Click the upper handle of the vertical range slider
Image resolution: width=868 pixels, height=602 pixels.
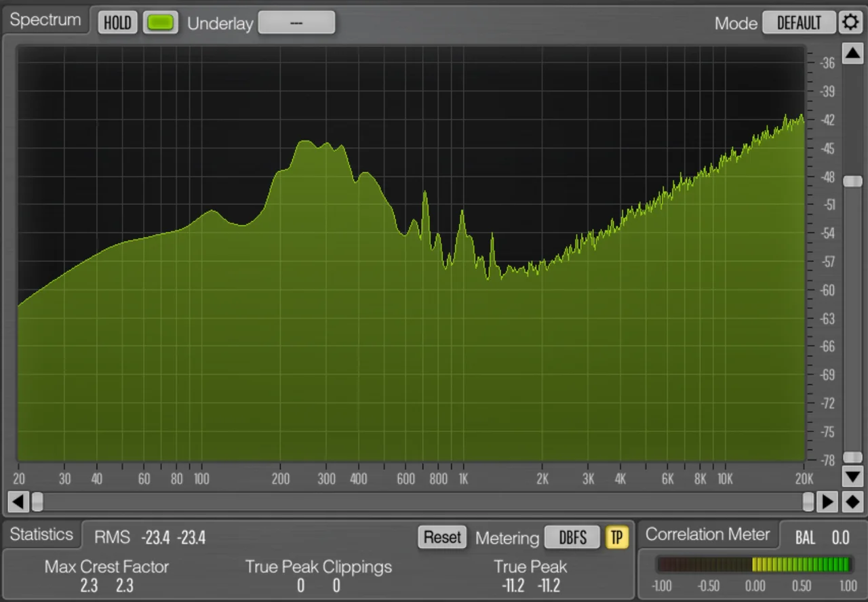(x=852, y=181)
